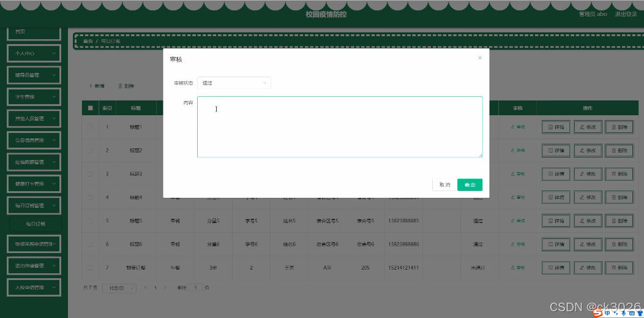The image size is (644, 318).
Task: Check the checkbox for row 标题6
Action: [x=90, y=244]
